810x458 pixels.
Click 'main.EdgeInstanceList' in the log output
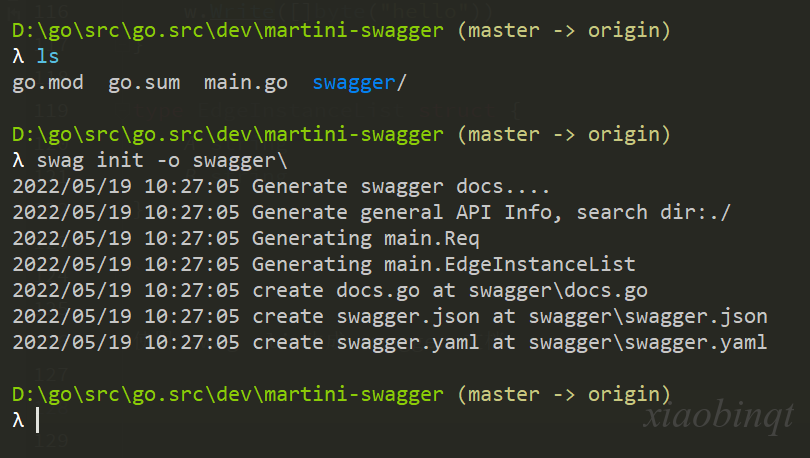click(x=509, y=264)
